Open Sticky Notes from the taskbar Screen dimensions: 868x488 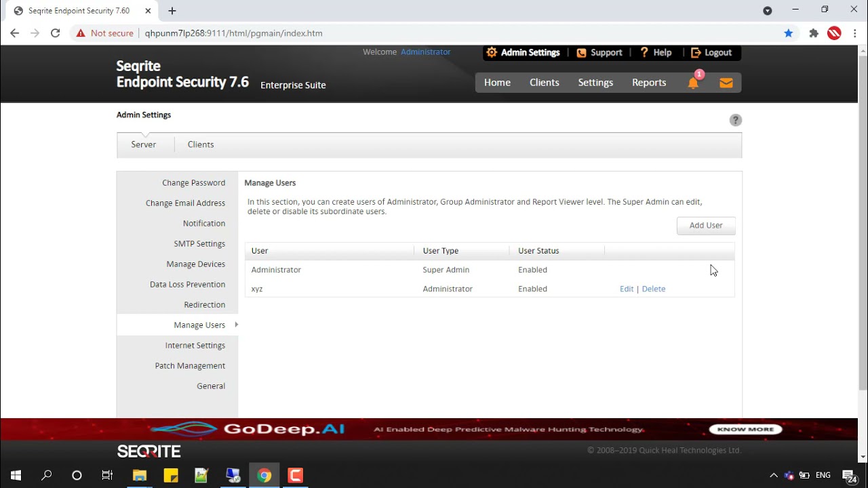coord(171,475)
